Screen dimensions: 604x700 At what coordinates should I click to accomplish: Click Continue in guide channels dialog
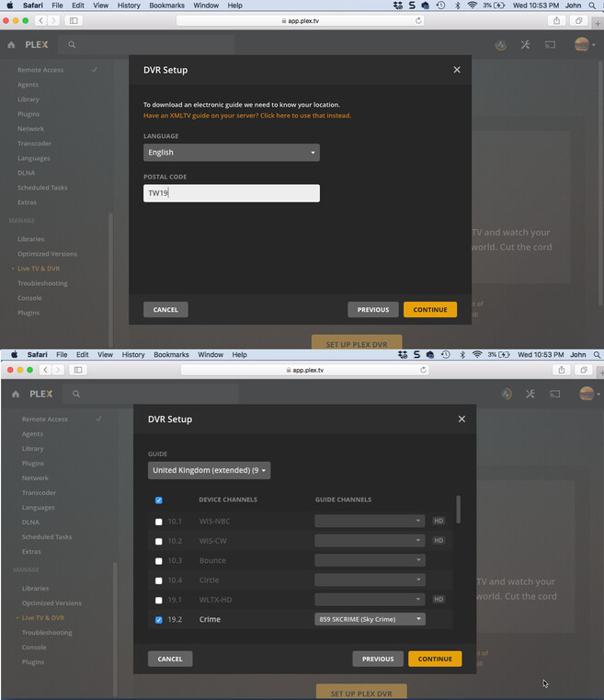point(435,659)
